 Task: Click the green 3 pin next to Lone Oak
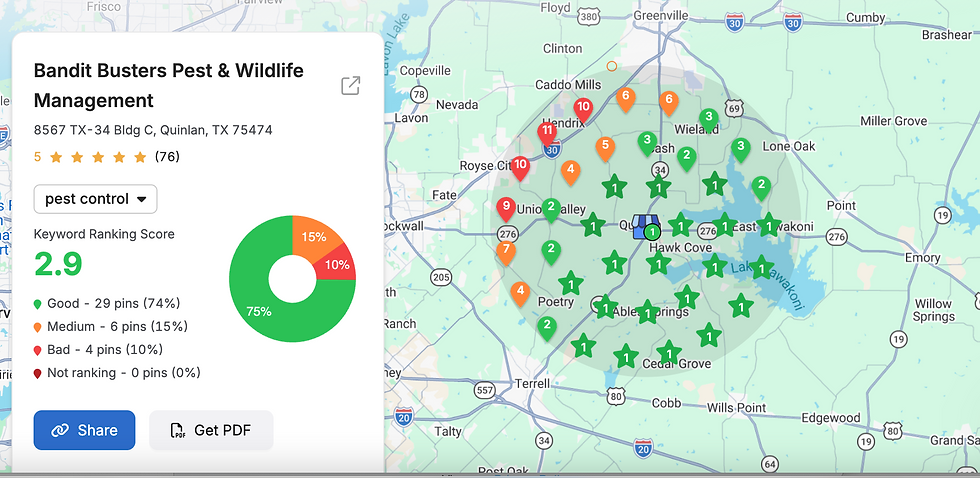point(741,151)
